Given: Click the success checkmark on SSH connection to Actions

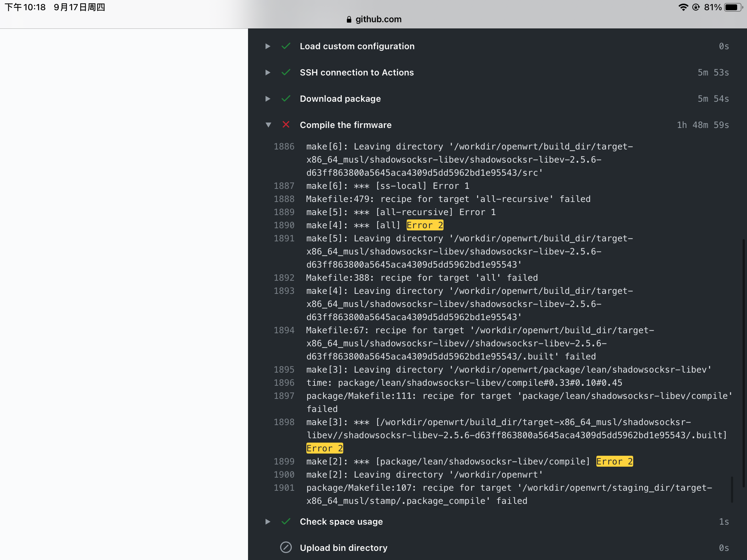Looking at the screenshot, I should pos(286,73).
